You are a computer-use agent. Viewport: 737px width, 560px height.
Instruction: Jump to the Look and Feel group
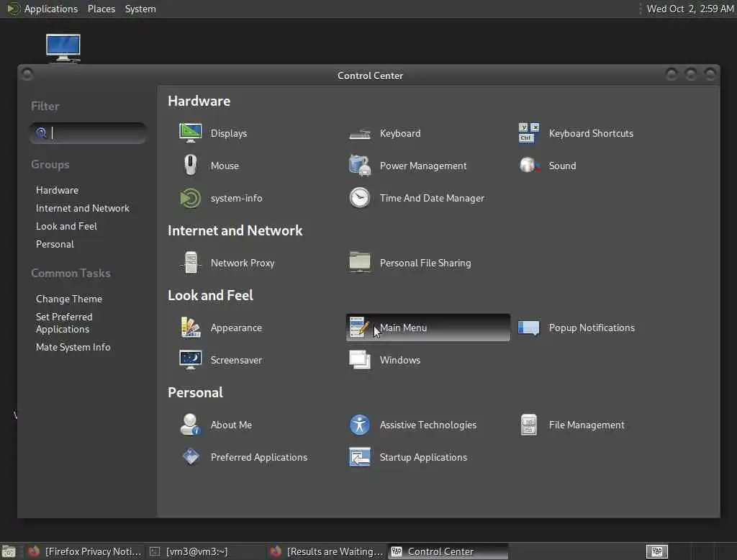click(66, 226)
